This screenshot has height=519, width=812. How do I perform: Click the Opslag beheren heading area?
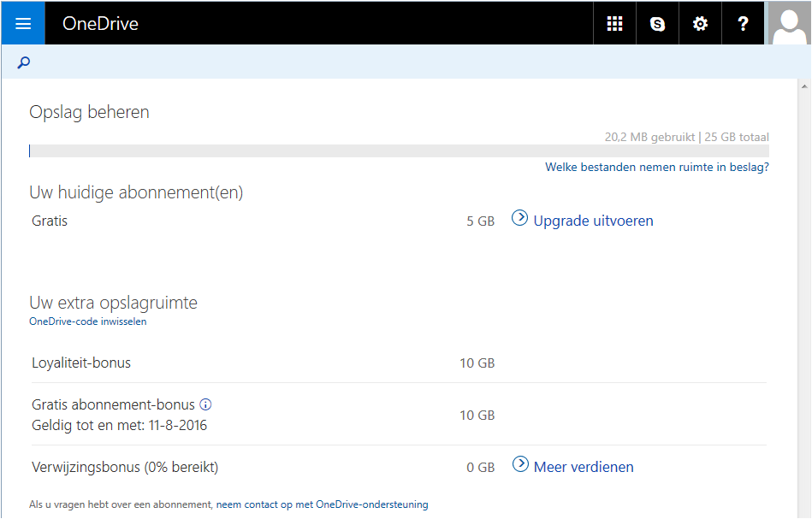pyautogui.click(x=89, y=111)
